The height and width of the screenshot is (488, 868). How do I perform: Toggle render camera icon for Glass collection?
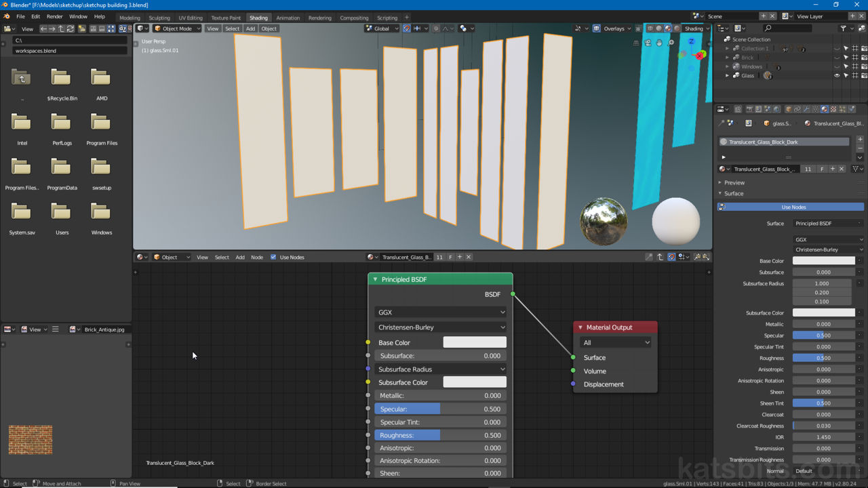864,75
